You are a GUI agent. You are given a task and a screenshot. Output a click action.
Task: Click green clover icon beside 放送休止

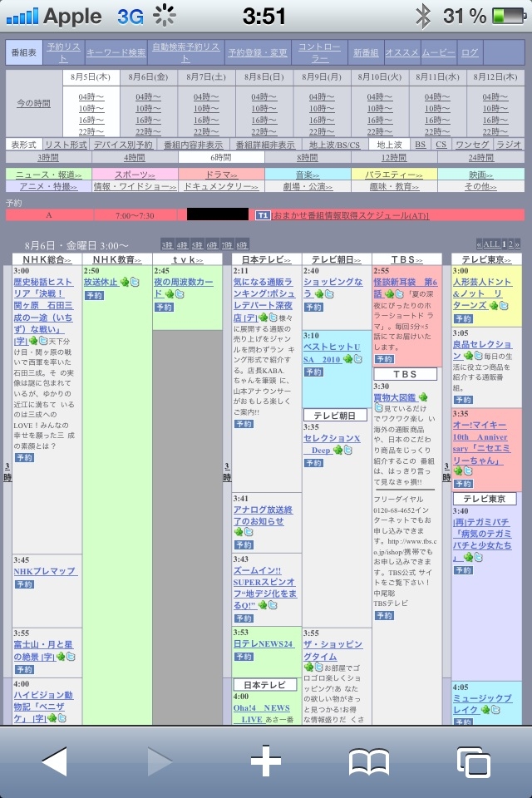point(125,282)
